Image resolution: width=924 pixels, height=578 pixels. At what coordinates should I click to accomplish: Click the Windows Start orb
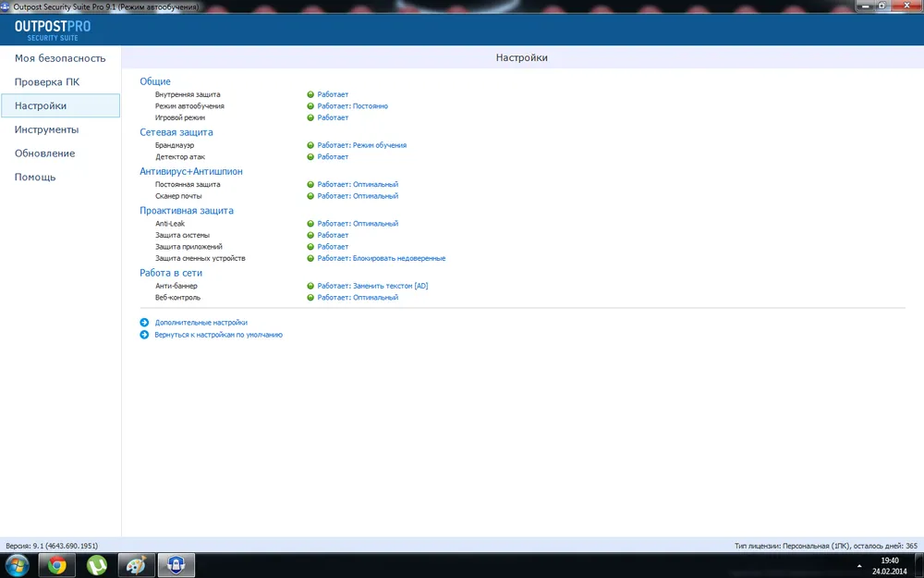(x=17, y=564)
